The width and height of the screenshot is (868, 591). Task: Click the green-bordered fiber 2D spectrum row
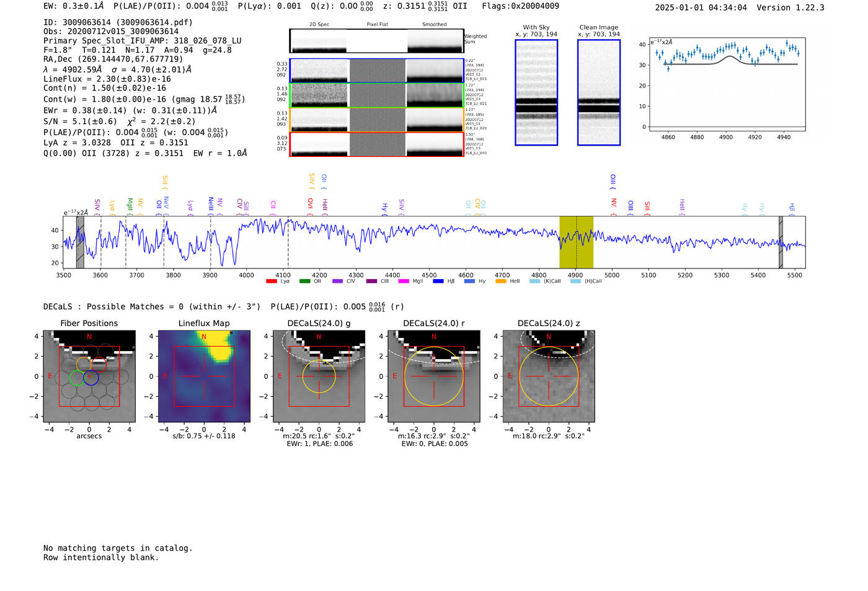[x=376, y=96]
